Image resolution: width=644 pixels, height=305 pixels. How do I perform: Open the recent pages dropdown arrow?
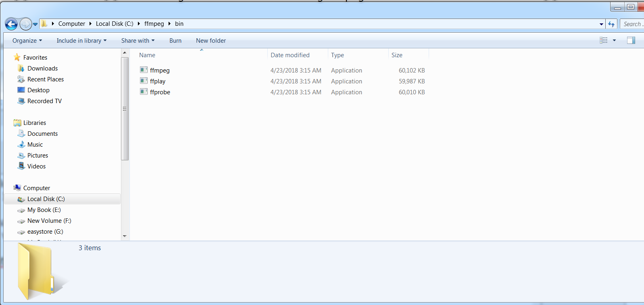pyautogui.click(x=35, y=24)
